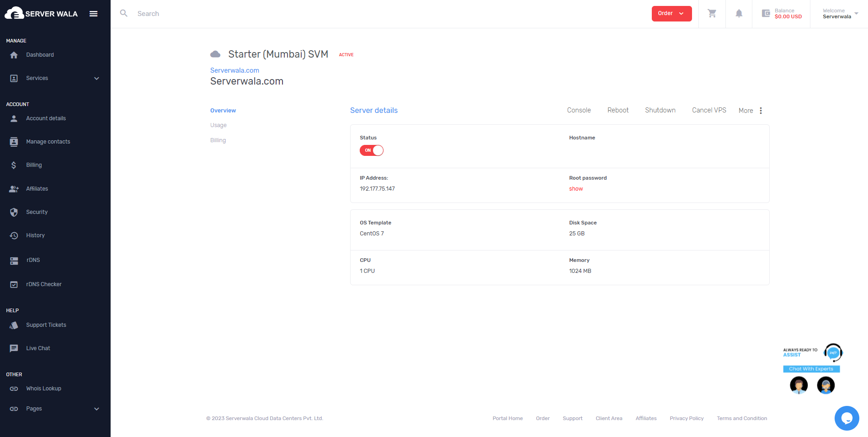
Task: Open the server Console
Action: pos(579,110)
